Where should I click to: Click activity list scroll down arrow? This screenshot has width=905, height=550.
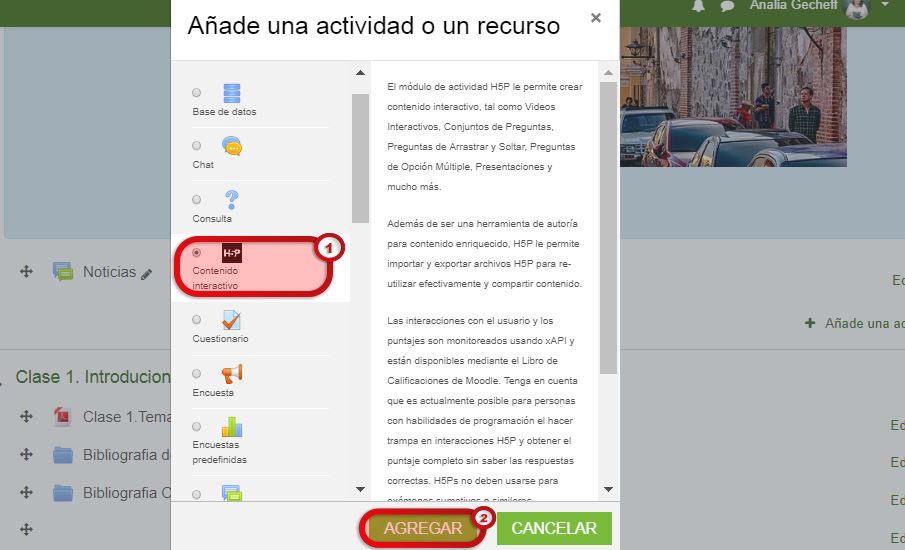point(360,489)
